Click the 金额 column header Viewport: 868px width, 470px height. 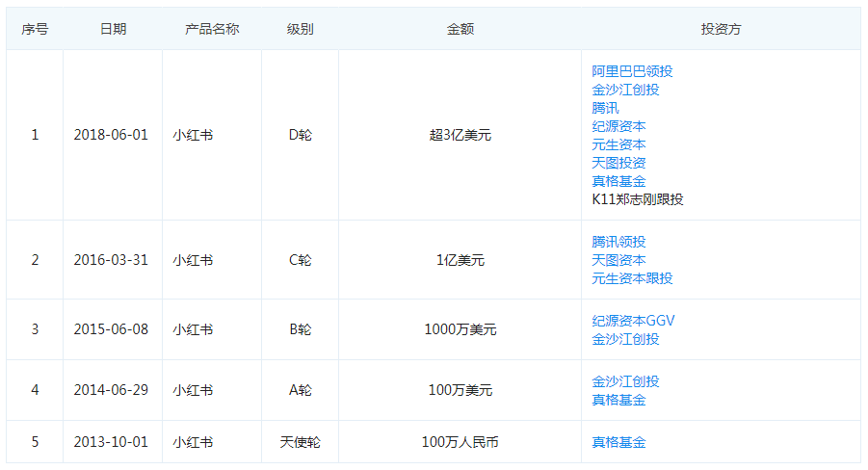[460, 29]
